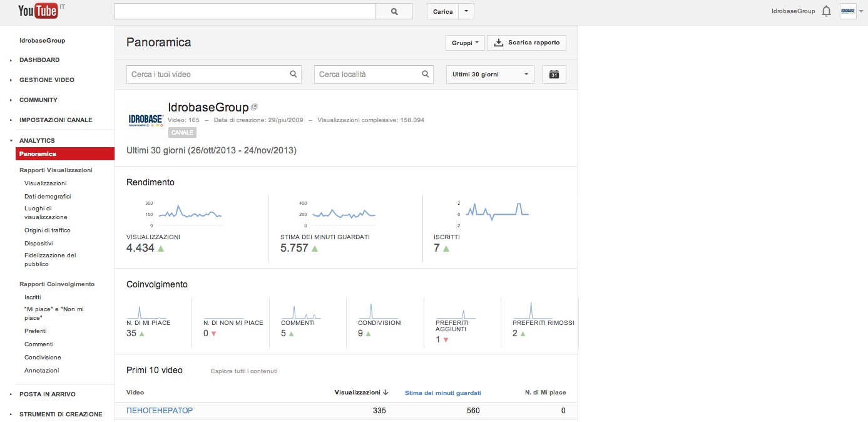Open the Condivisione report

[43, 358]
